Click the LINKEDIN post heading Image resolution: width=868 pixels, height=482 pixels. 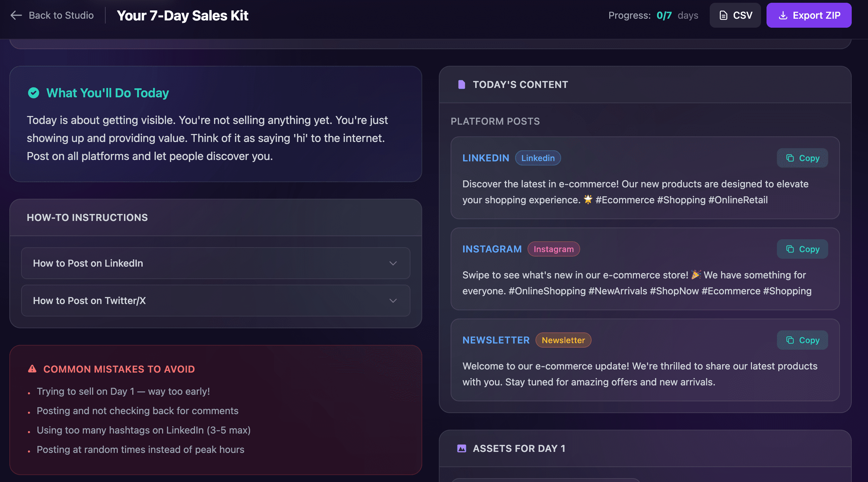click(486, 158)
